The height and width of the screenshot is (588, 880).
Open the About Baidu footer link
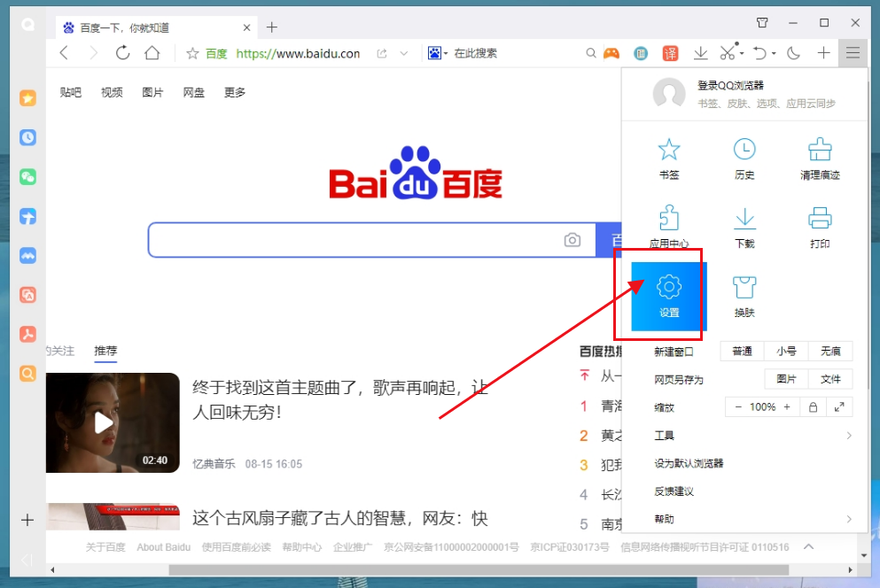tap(164, 547)
